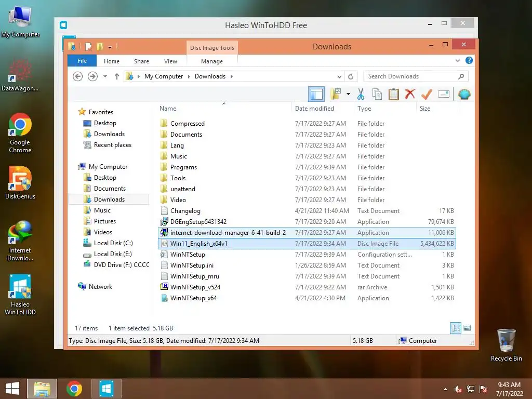Screen dimensions: 532x399
Task: Select the Changelog text document
Action: [185, 211]
